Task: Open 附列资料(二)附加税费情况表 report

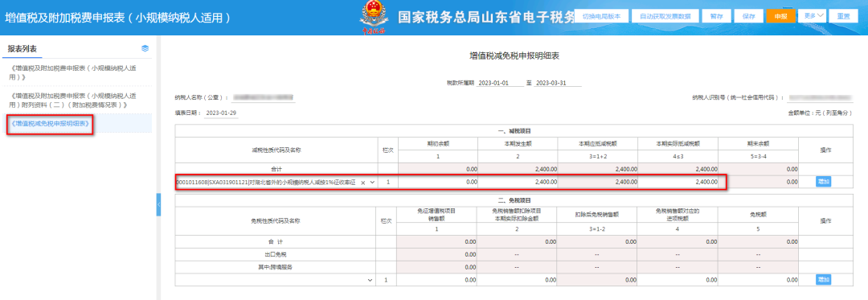Action: pos(74,100)
